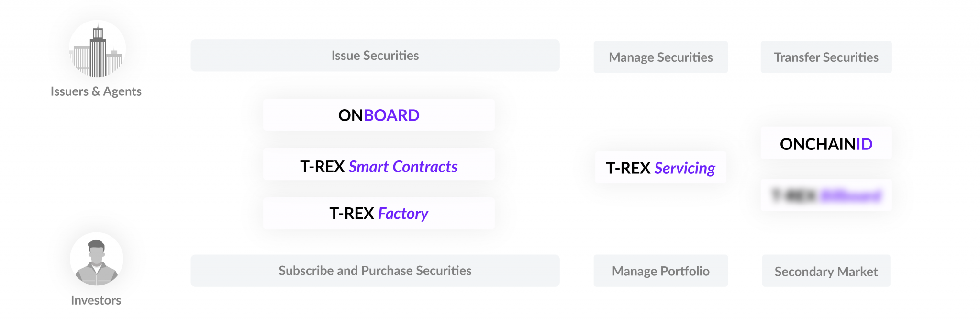Click the Investors person avatar icon
The width and height of the screenshot is (980, 319).
pos(97,259)
